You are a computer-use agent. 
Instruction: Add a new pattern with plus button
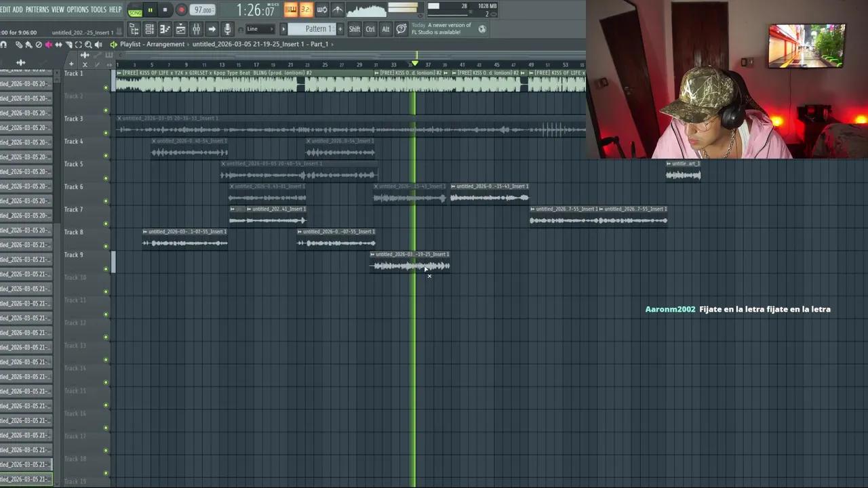tap(340, 29)
